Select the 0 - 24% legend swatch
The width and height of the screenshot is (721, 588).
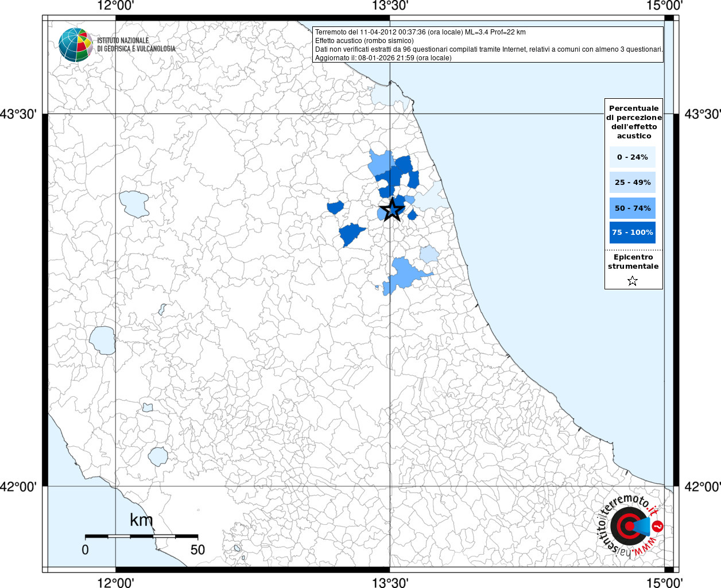[633, 157]
